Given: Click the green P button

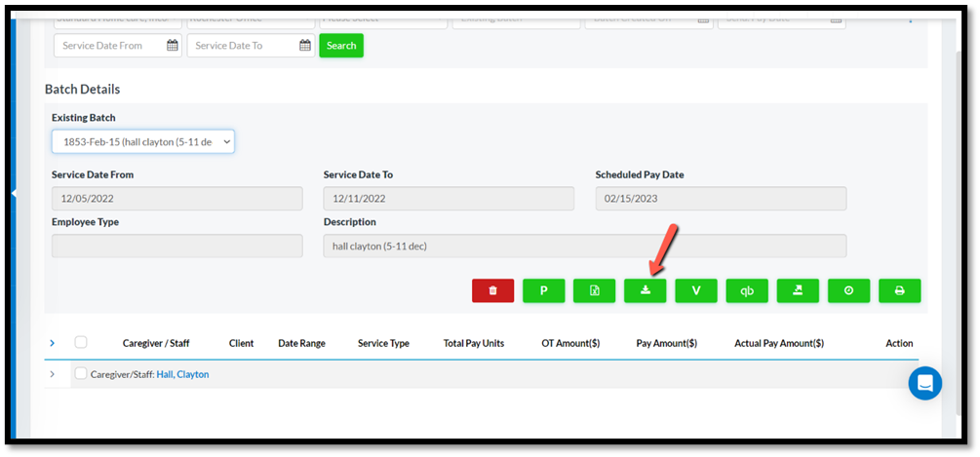Looking at the screenshot, I should click(x=544, y=291).
